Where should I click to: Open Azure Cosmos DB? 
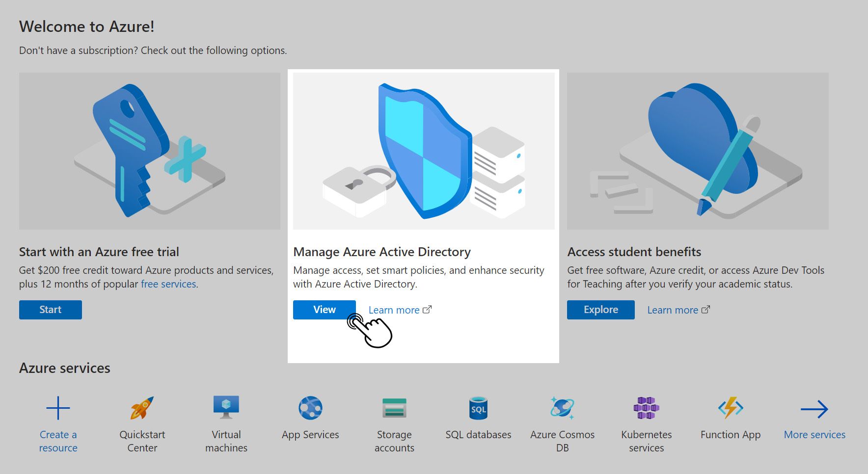click(562, 422)
